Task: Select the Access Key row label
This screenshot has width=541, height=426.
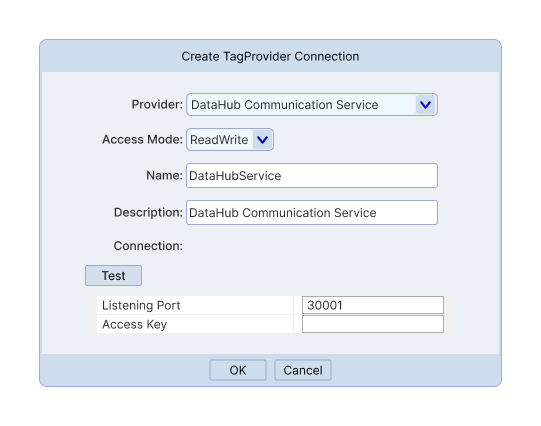Action: coord(135,324)
